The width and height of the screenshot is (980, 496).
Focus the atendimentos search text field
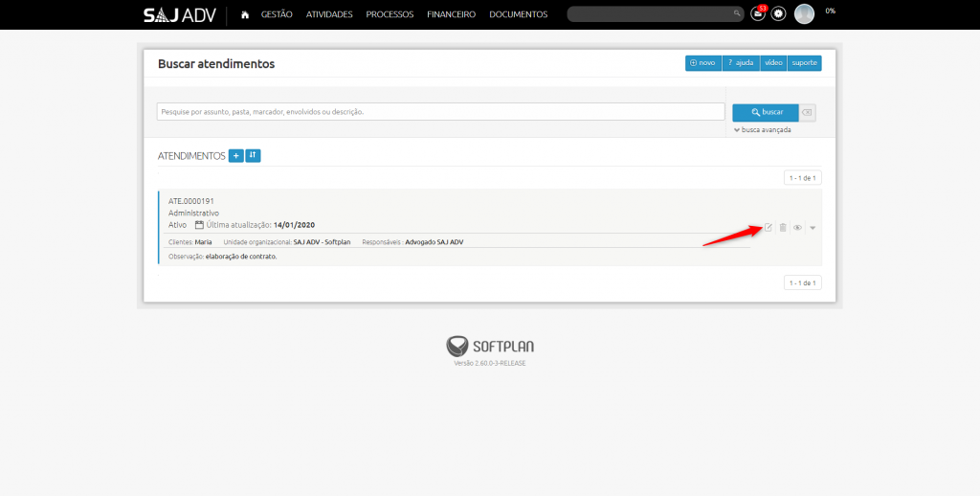(440, 112)
